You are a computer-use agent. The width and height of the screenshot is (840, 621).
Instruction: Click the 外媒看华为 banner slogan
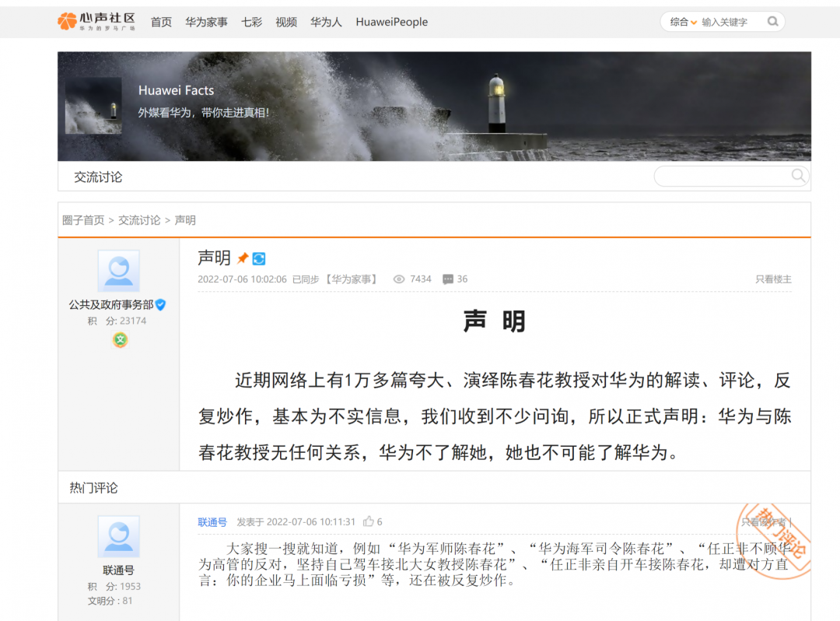pos(204,113)
